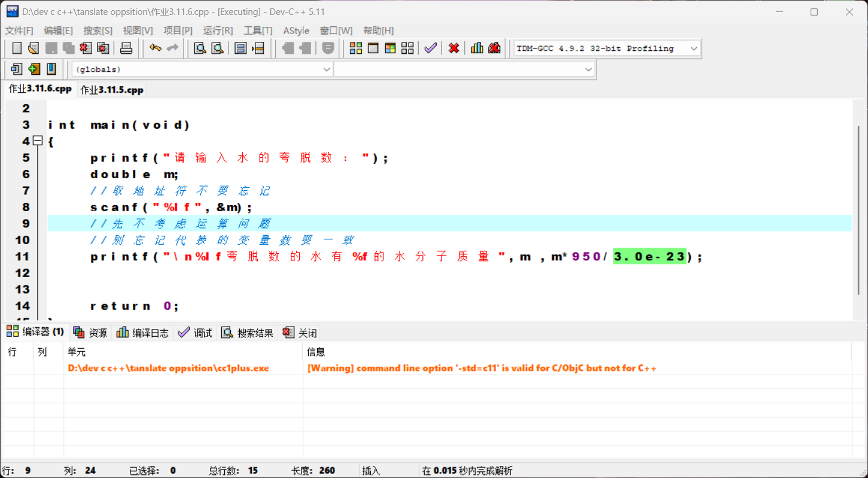
Task: Click the 'double m;' line of code
Action: [134, 174]
